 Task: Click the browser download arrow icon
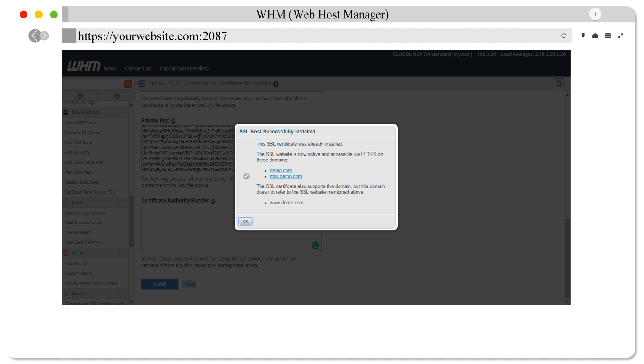[x=583, y=36]
